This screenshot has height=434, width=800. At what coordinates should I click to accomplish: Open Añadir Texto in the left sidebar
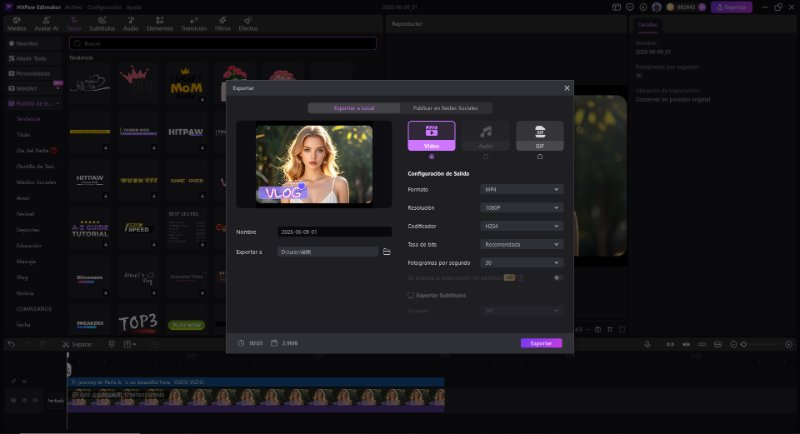34,59
